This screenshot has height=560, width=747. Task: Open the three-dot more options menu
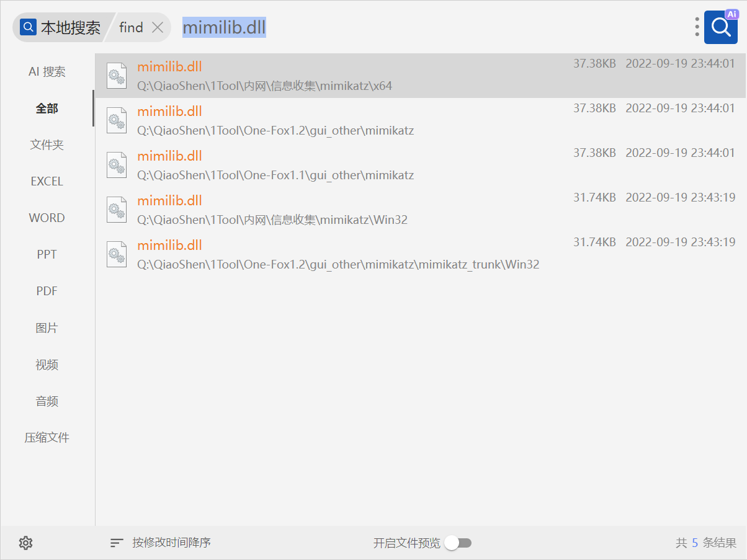(697, 27)
